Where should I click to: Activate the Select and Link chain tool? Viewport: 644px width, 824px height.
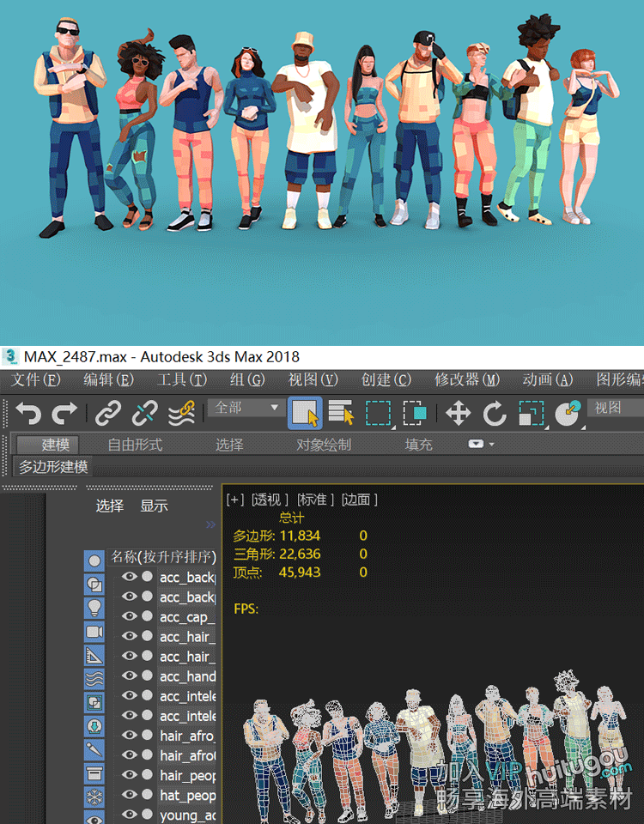(107, 414)
